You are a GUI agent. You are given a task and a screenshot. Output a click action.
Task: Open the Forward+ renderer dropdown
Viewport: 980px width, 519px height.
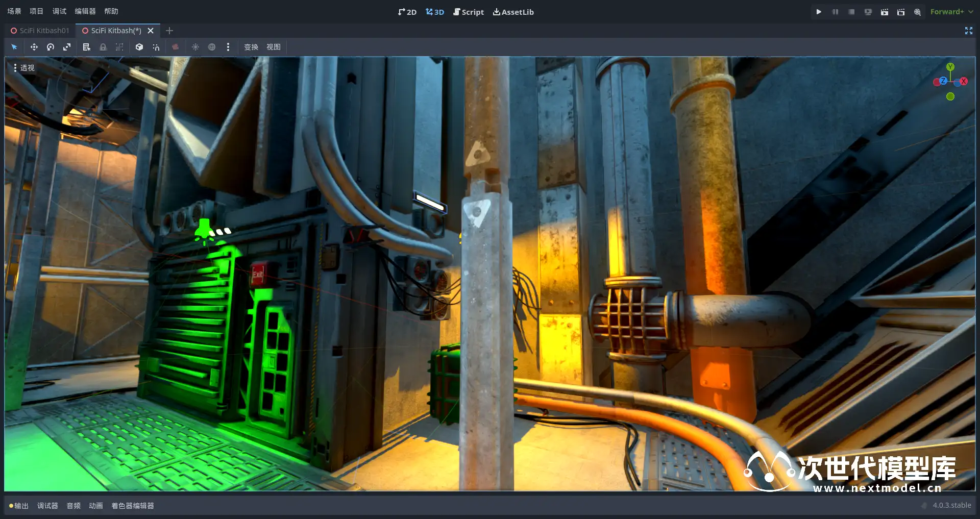point(951,12)
